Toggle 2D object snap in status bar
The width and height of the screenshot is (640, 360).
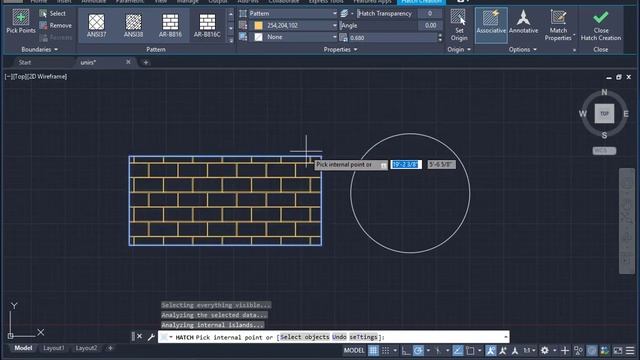pyautogui.click(x=470, y=350)
